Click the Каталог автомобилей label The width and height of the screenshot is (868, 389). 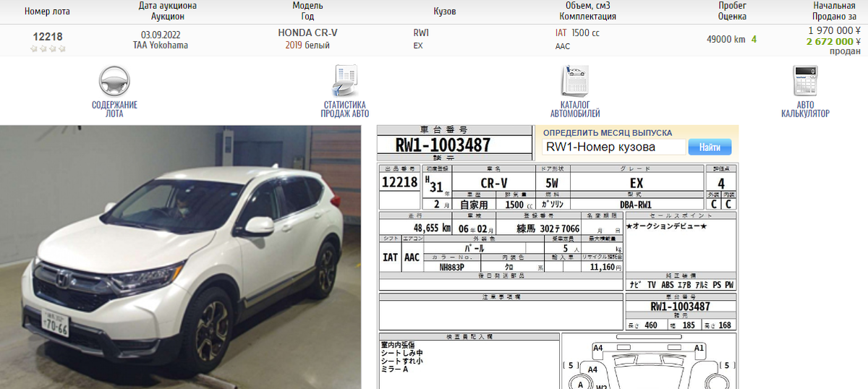575,109
